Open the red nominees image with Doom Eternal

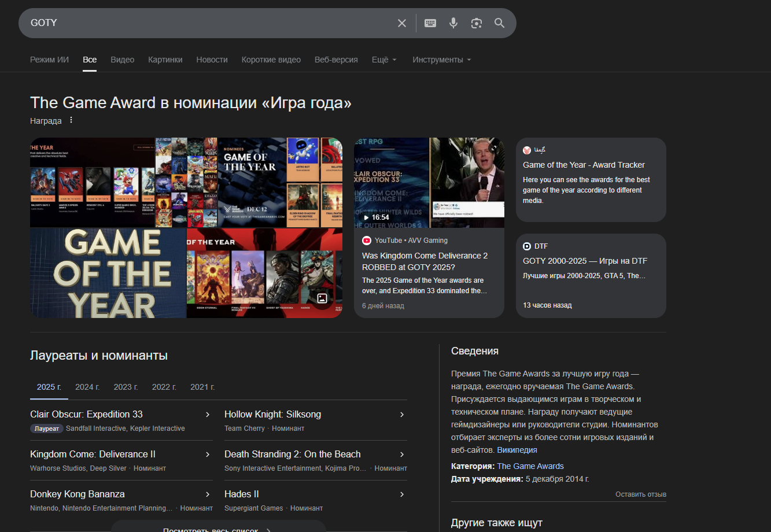[x=264, y=273]
